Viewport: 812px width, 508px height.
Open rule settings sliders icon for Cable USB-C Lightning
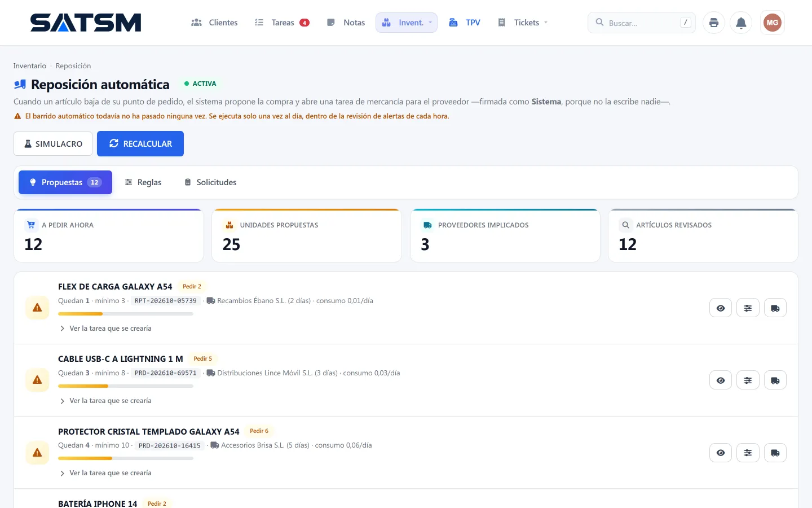click(x=748, y=380)
